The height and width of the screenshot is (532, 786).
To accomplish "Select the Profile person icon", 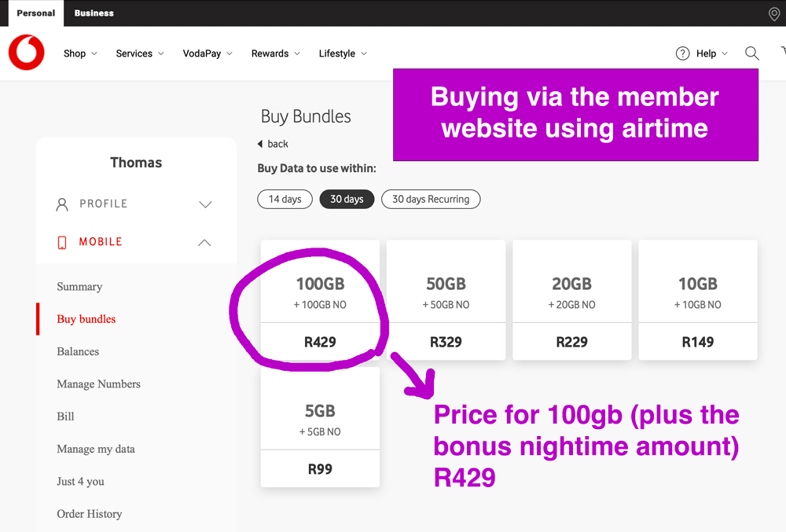I will pos(62,204).
